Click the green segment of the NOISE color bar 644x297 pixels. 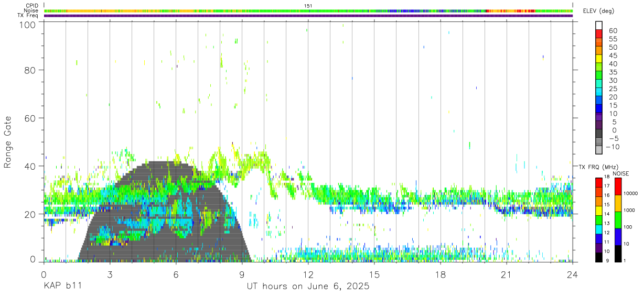618,220
